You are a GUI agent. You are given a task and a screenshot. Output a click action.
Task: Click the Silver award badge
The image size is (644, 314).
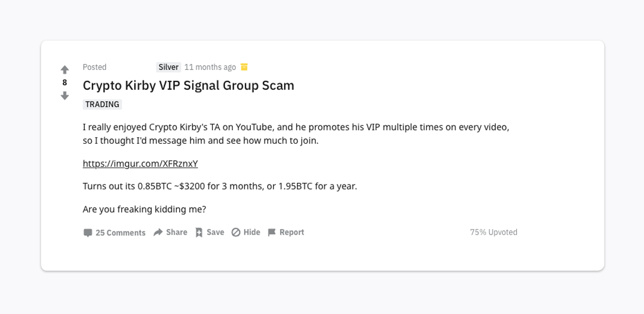tap(168, 67)
